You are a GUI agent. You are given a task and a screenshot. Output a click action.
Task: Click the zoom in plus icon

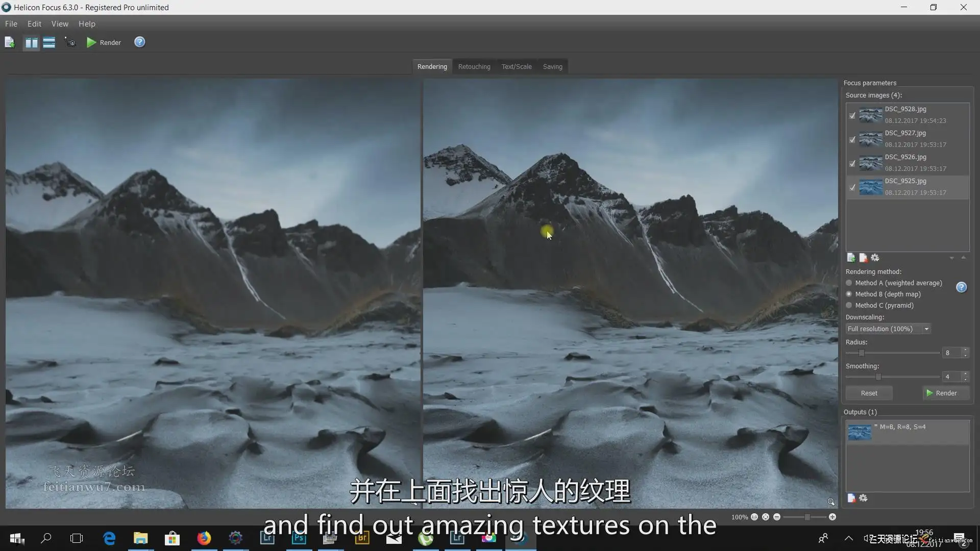(832, 517)
